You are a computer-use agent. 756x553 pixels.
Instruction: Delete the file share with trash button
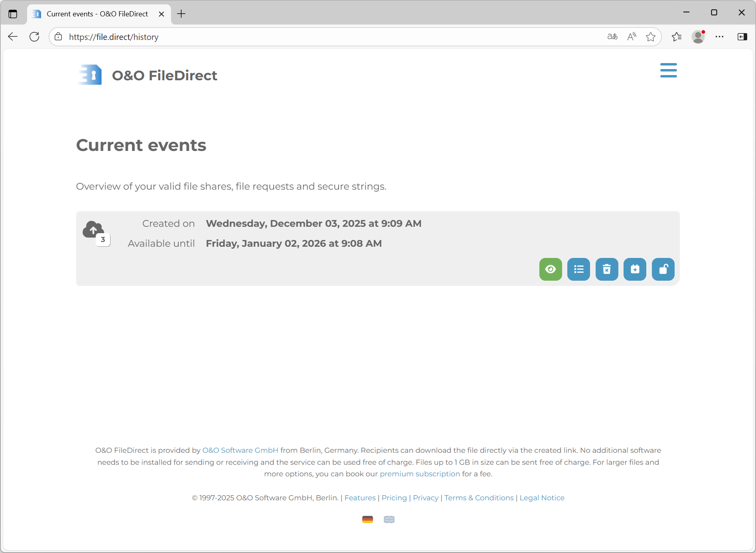pos(607,270)
